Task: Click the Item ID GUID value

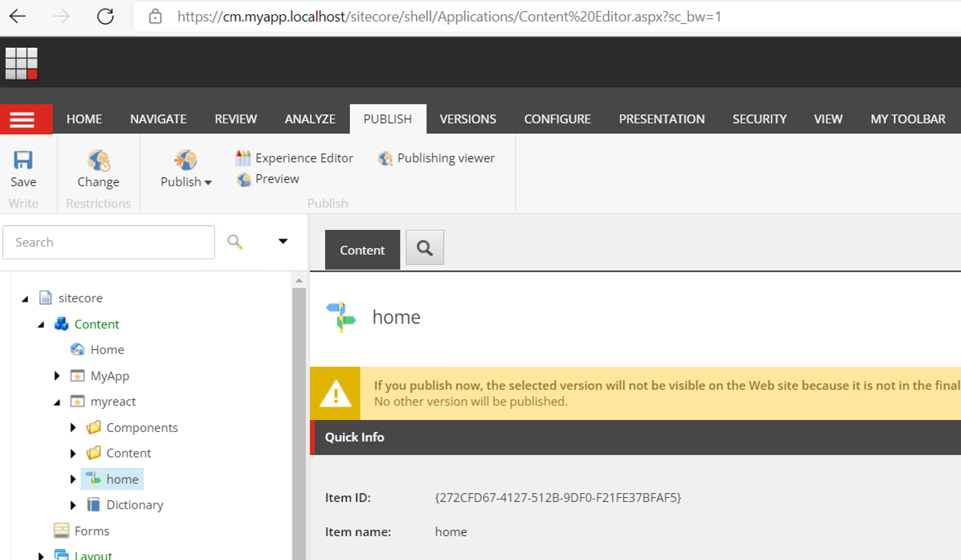Action: coord(558,497)
